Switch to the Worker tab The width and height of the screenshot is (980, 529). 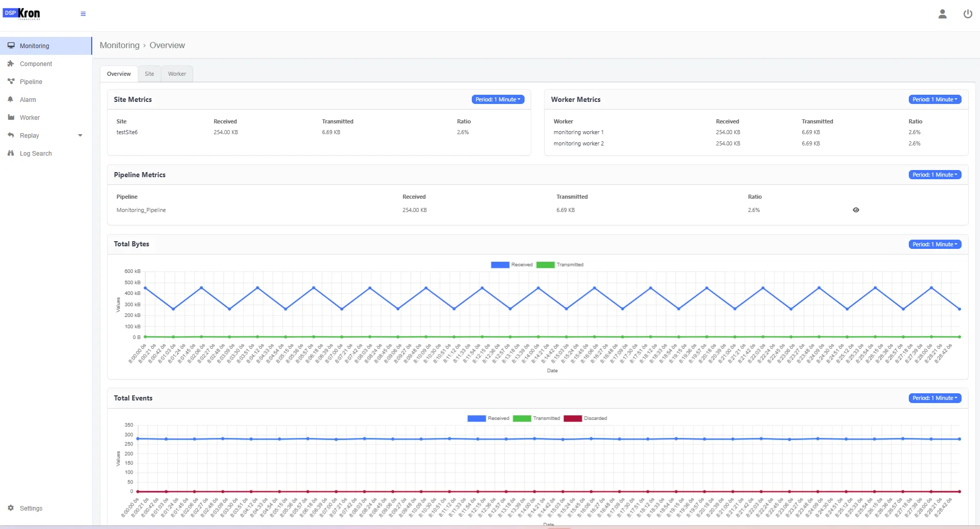177,74
